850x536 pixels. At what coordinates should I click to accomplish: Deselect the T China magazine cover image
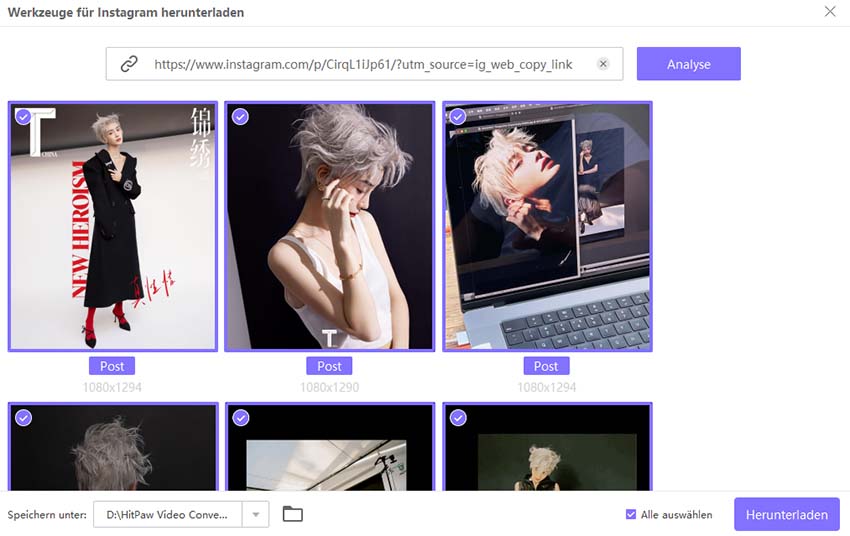[x=23, y=117]
